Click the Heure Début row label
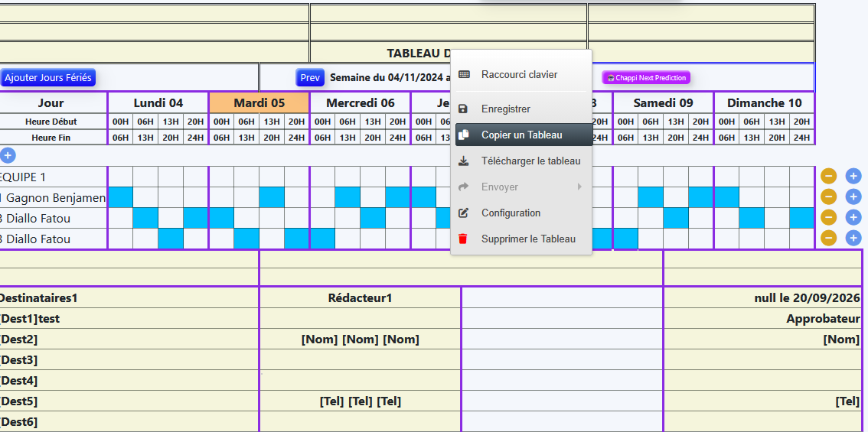The image size is (868, 432). pos(53,122)
